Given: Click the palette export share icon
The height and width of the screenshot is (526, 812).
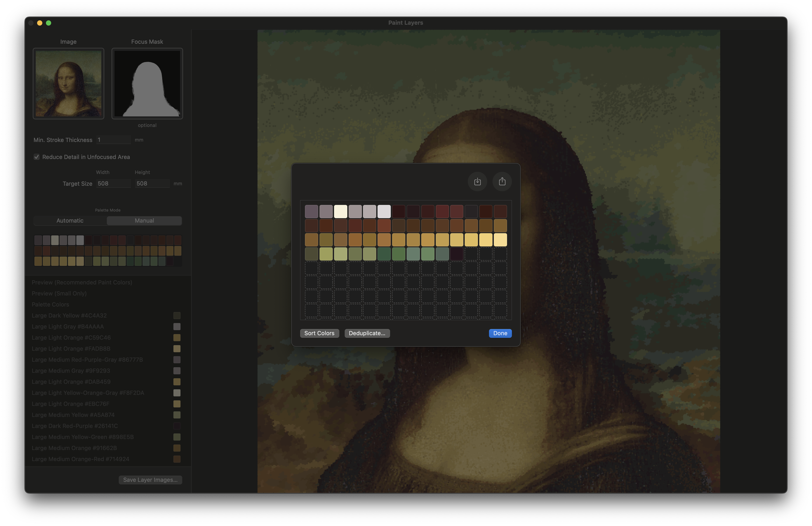Looking at the screenshot, I should (502, 181).
